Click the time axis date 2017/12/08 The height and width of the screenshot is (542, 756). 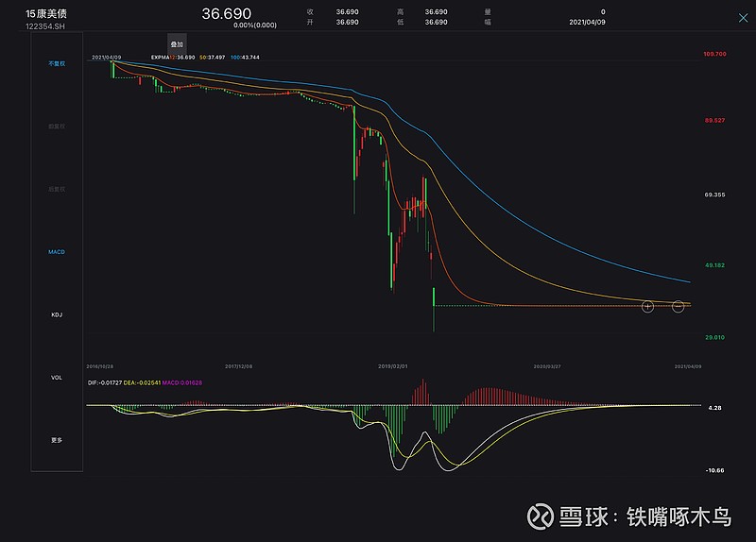tap(239, 366)
